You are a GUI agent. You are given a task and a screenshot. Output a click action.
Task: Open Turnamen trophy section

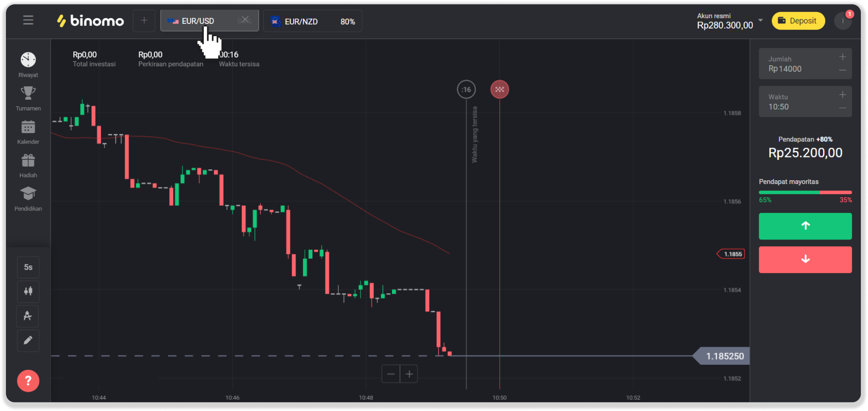point(28,98)
